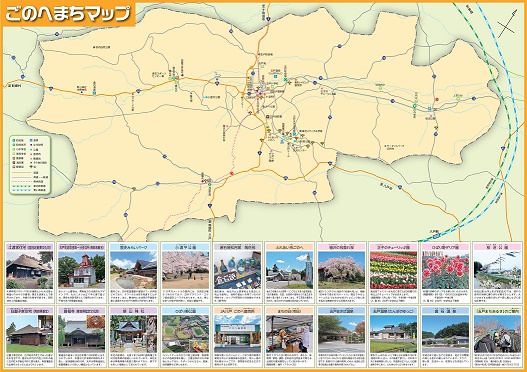Click the blue square icon in the legend

[x=31, y=140]
